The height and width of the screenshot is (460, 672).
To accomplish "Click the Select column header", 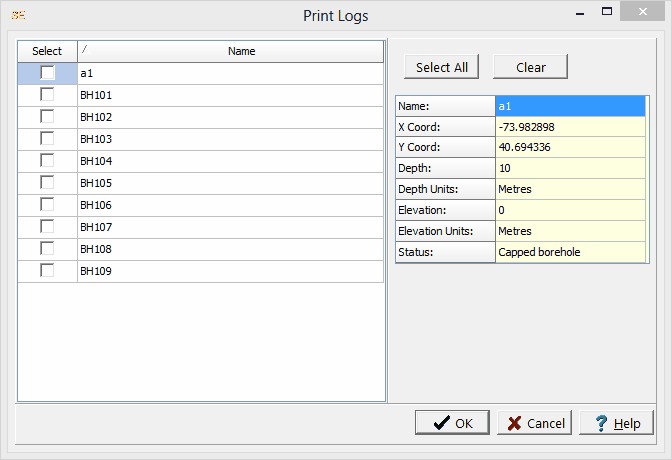I will tap(47, 51).
